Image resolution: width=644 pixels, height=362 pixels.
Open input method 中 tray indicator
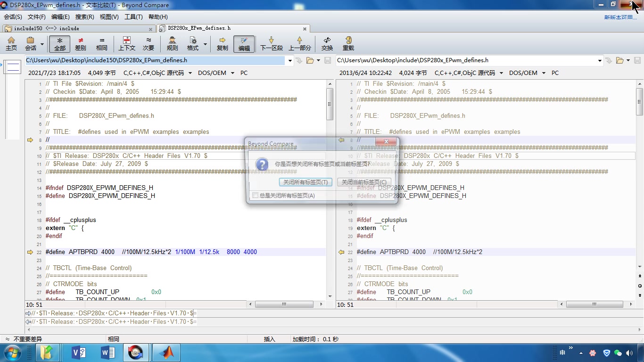tap(562, 353)
